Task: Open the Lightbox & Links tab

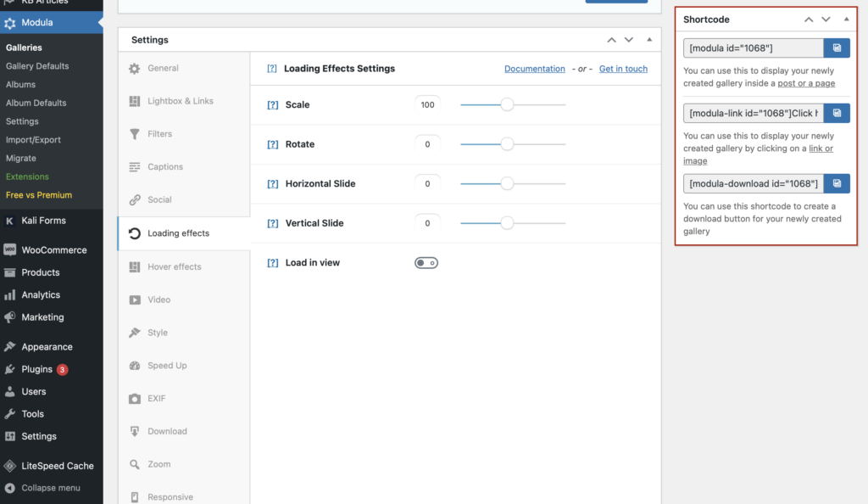Action: pos(180,101)
